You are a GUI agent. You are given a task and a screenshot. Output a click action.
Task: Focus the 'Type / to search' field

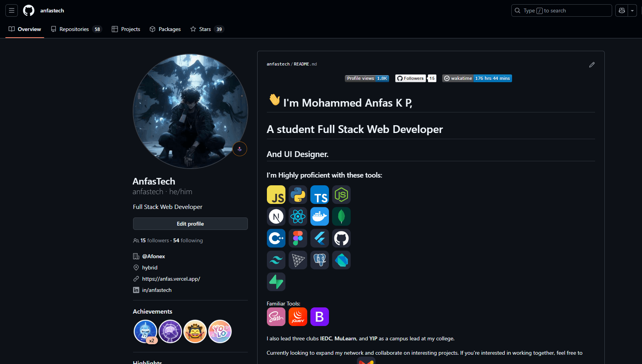point(561,10)
